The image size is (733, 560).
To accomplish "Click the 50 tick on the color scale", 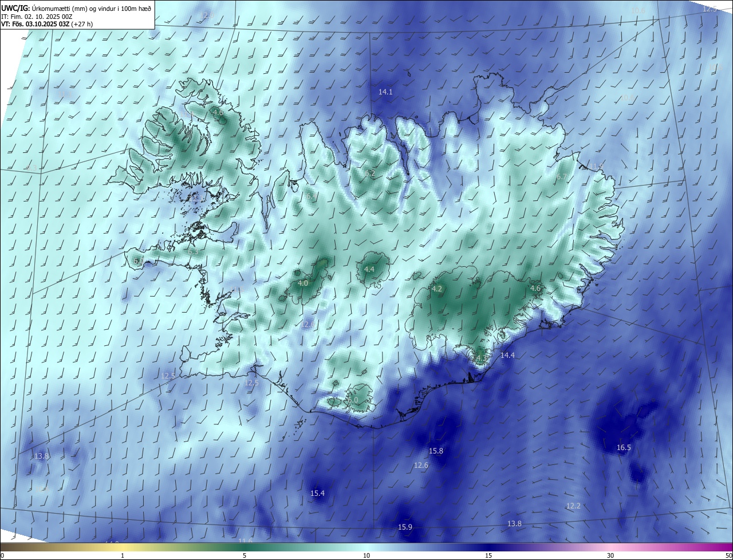I will (x=728, y=556).
